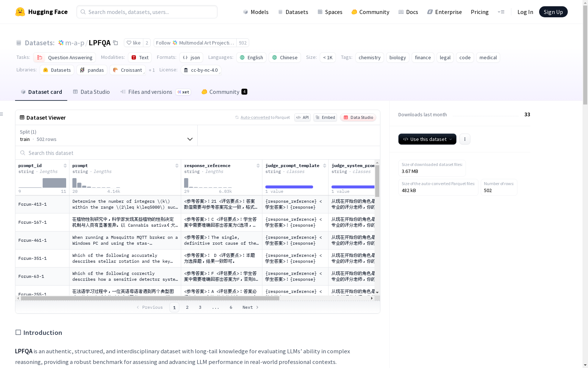Go to Spaces in the top navigation
The height and width of the screenshot is (368, 588).
(x=330, y=12)
